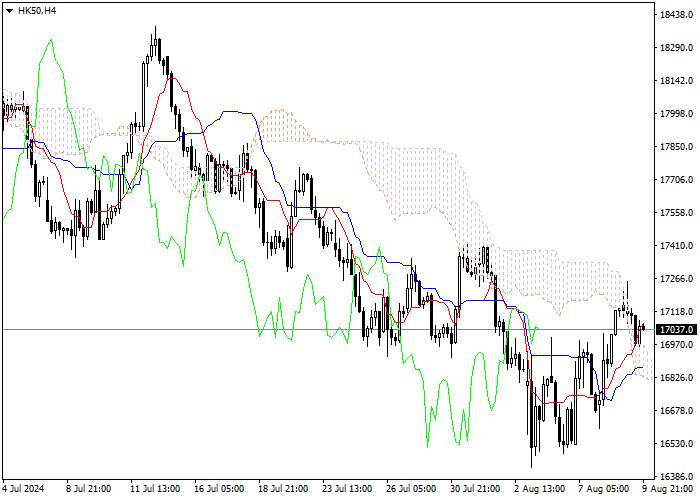
Task: Click the 18290.0 price axis label
Action: [676, 48]
